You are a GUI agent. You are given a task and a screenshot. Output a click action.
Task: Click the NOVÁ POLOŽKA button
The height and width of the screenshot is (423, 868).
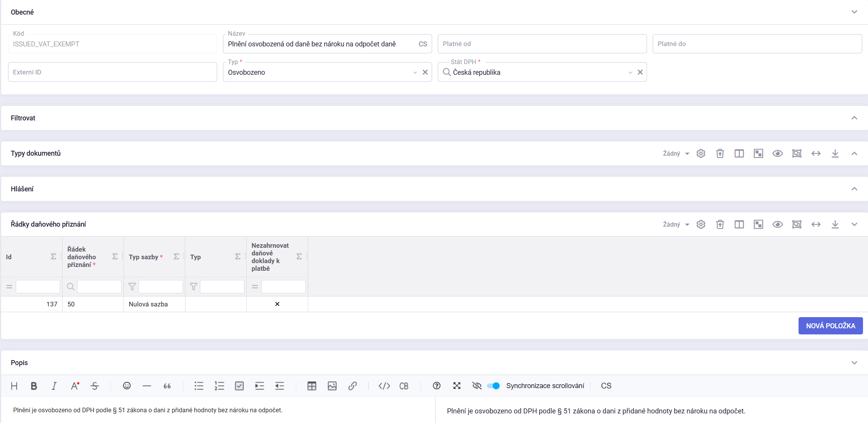tap(830, 326)
